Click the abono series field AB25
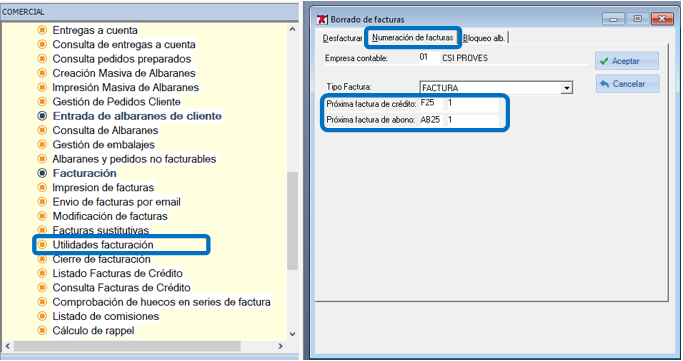683x361 pixels. [431, 120]
